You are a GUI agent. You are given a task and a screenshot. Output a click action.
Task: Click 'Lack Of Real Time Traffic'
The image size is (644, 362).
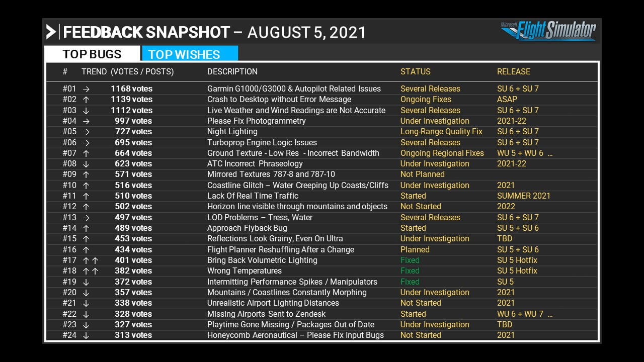(253, 196)
